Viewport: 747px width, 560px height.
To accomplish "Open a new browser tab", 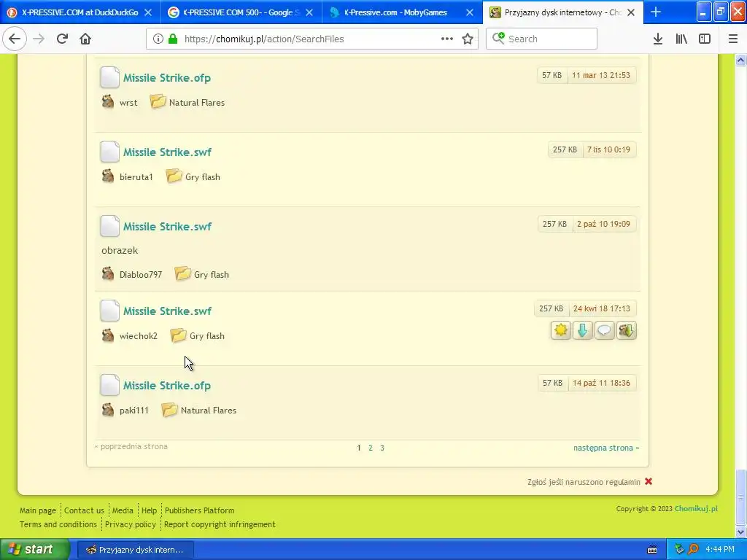I will click(656, 12).
